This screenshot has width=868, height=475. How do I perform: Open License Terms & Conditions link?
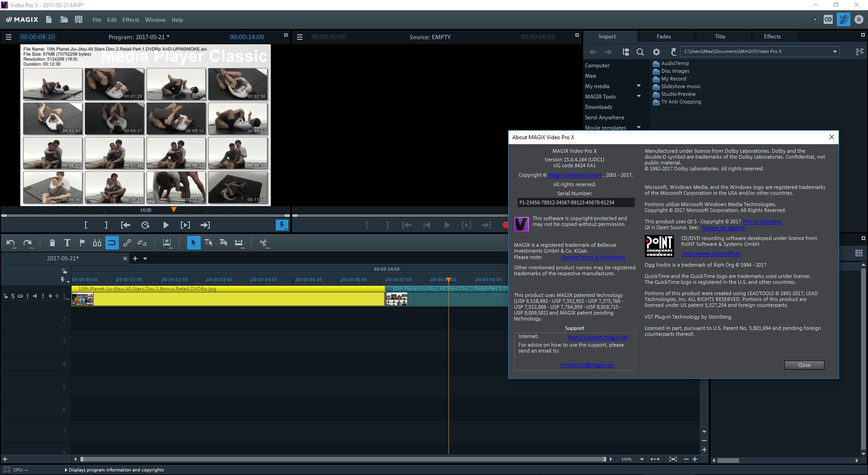tap(593, 257)
